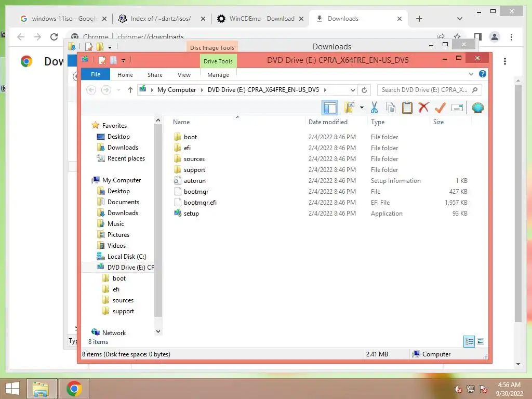Click the search magnifier icon
The height and width of the screenshot is (399, 532).
(475, 90)
